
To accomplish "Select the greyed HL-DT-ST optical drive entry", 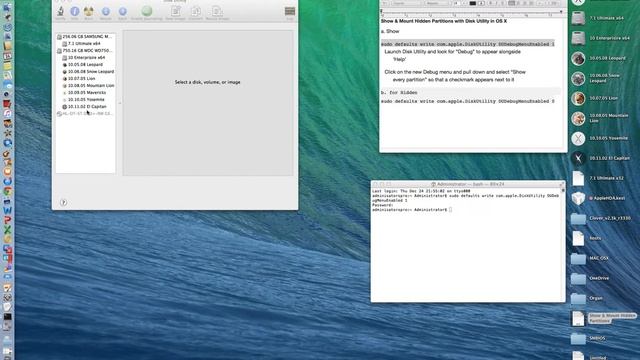I will 86,113.
